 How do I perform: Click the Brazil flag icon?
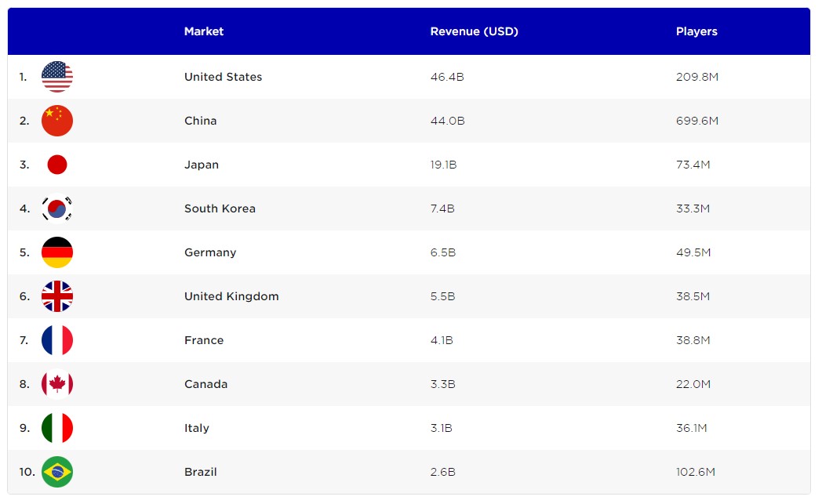(x=57, y=472)
